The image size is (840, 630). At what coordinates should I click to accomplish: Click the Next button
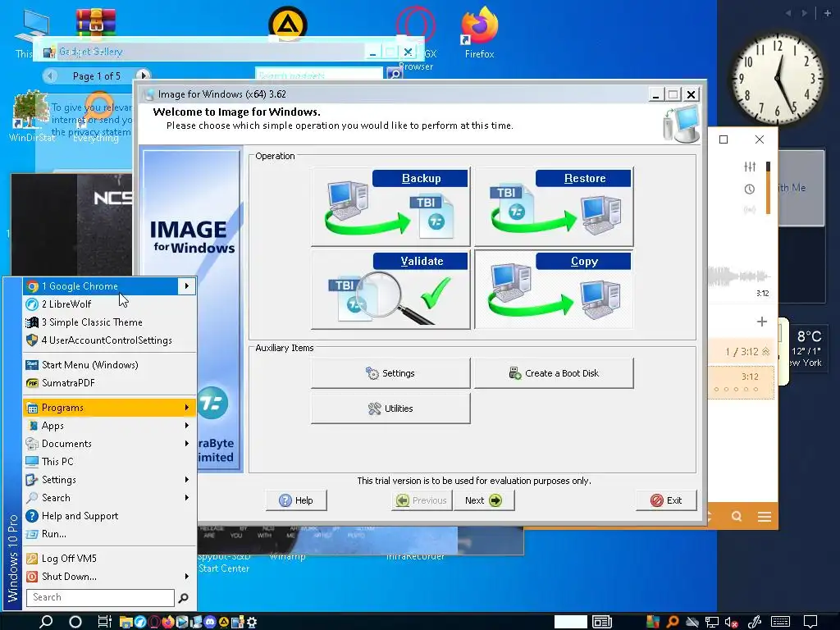(484, 500)
